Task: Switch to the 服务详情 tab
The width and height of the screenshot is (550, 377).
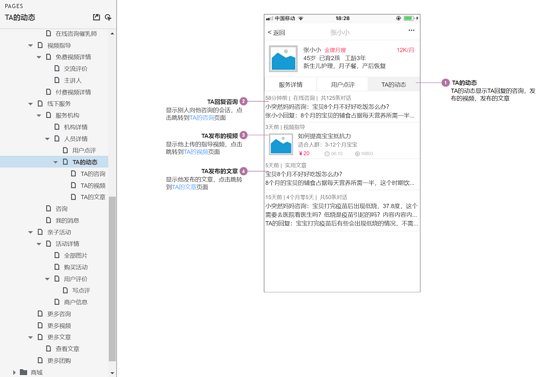Action: (x=290, y=85)
